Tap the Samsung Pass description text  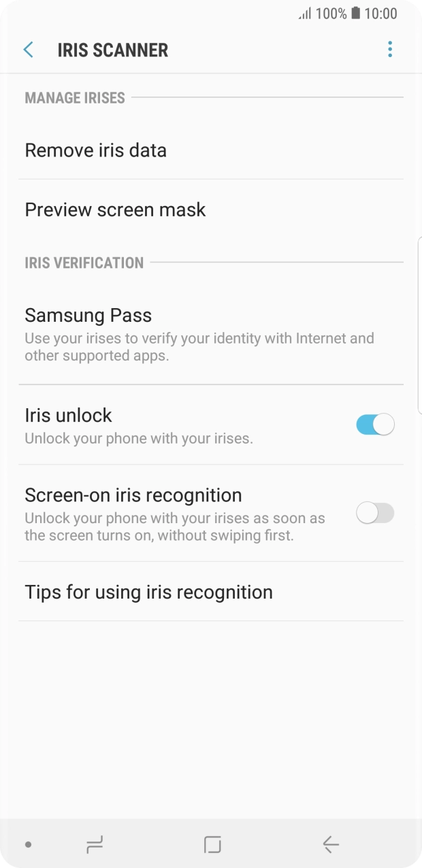click(199, 347)
